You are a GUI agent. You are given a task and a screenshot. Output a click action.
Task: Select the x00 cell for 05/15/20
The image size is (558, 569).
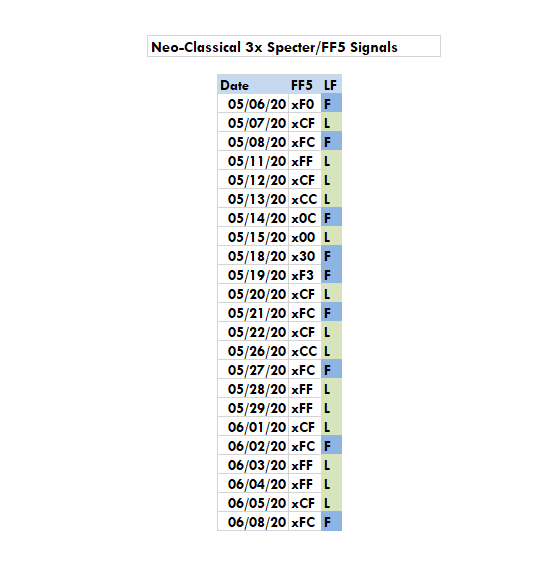[x=305, y=237]
